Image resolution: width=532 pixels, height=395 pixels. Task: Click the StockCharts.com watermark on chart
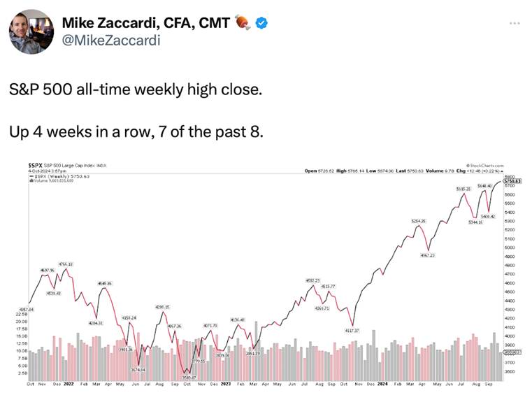pyautogui.click(x=483, y=165)
